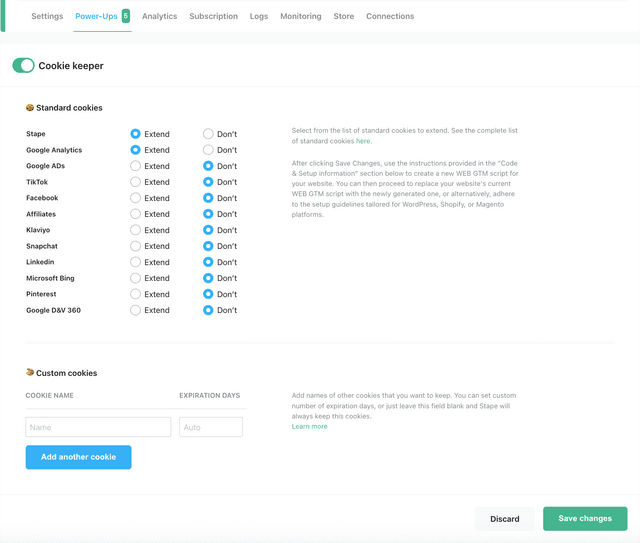The width and height of the screenshot is (640, 543).
Task: Select Extend for Microsoft Bing
Action: click(x=135, y=278)
